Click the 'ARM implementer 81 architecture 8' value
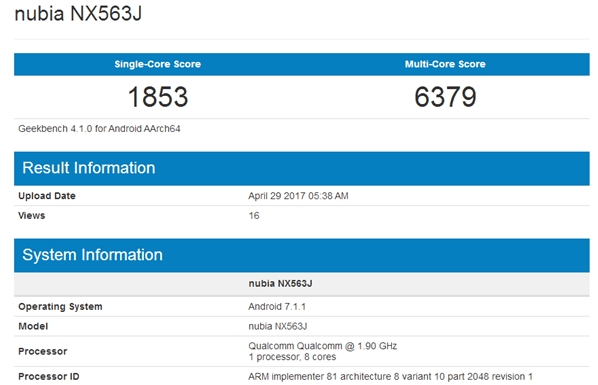 click(x=391, y=376)
